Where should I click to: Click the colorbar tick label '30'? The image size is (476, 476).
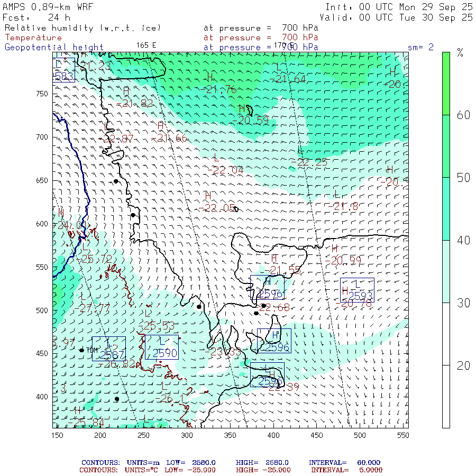click(x=463, y=303)
